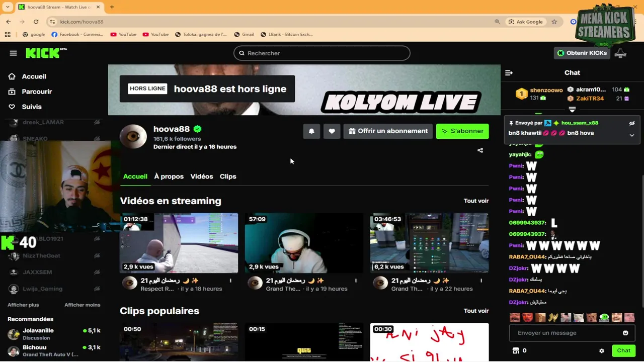This screenshot has height=362, width=644.
Task: Open the browser apps grid shortcut
Action: pos(8,34)
